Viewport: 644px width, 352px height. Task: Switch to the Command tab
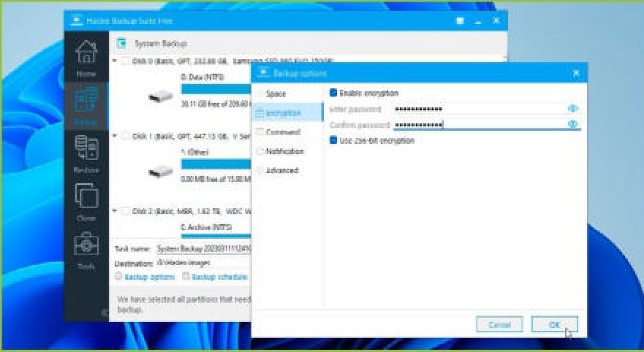point(287,131)
